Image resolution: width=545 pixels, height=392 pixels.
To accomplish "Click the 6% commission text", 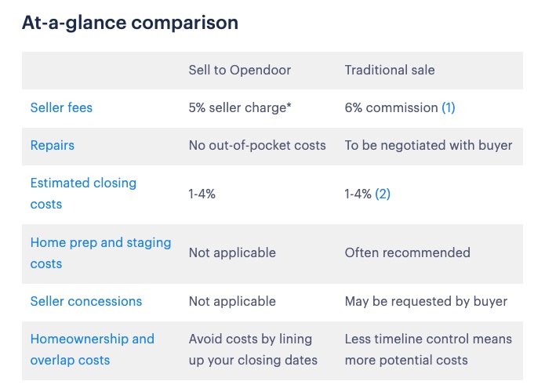I will 391,107.
